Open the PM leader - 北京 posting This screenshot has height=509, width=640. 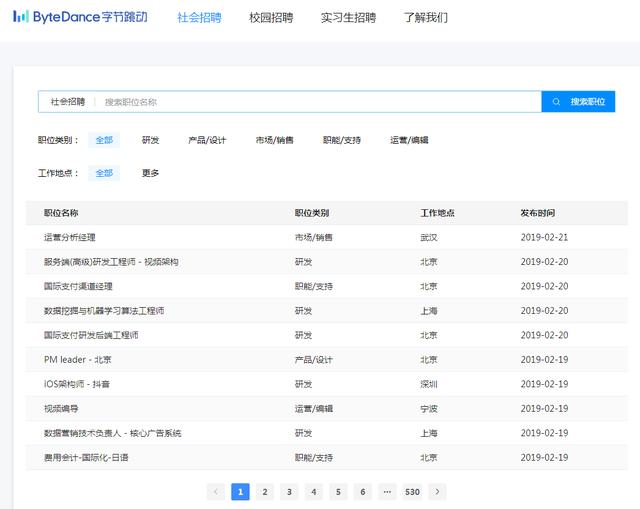[x=78, y=360]
